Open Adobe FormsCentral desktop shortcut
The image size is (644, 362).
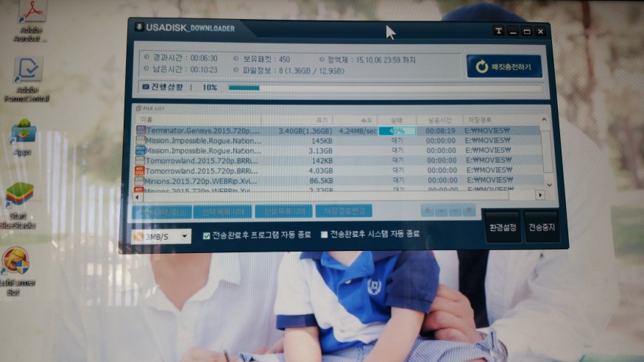pos(28,72)
